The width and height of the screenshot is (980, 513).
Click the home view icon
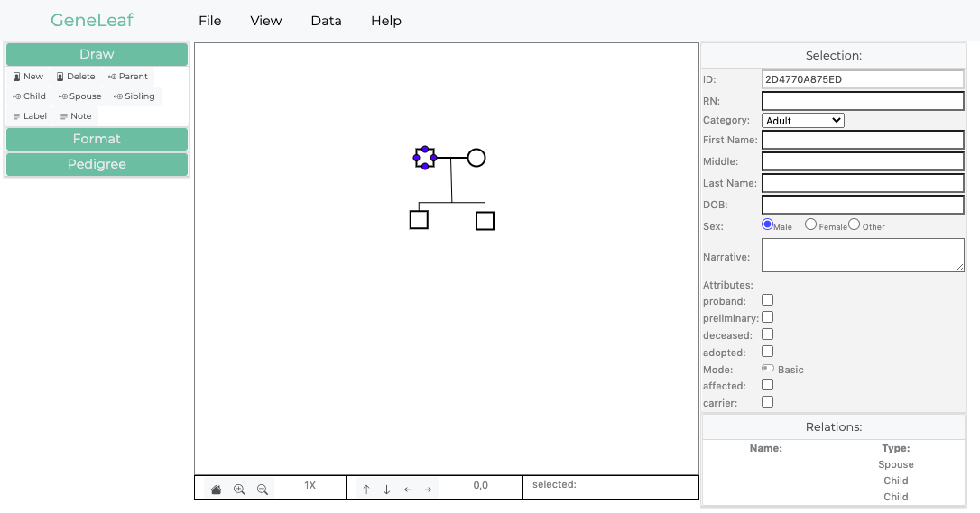click(x=217, y=490)
